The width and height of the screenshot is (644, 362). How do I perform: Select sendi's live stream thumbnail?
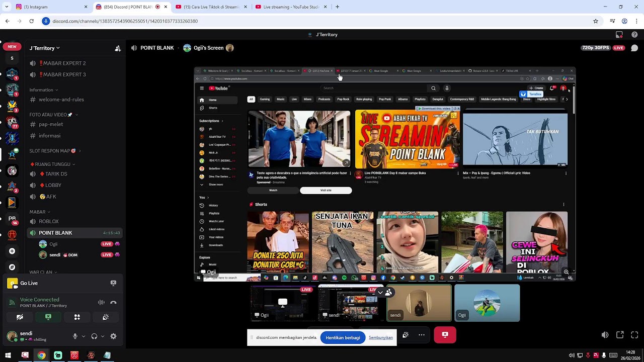click(351, 303)
